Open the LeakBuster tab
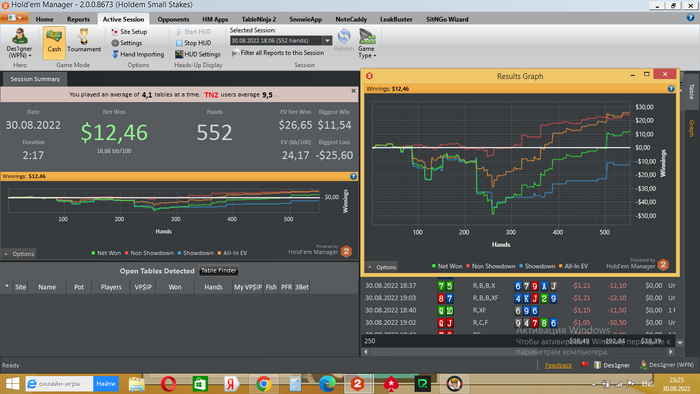 pos(396,19)
